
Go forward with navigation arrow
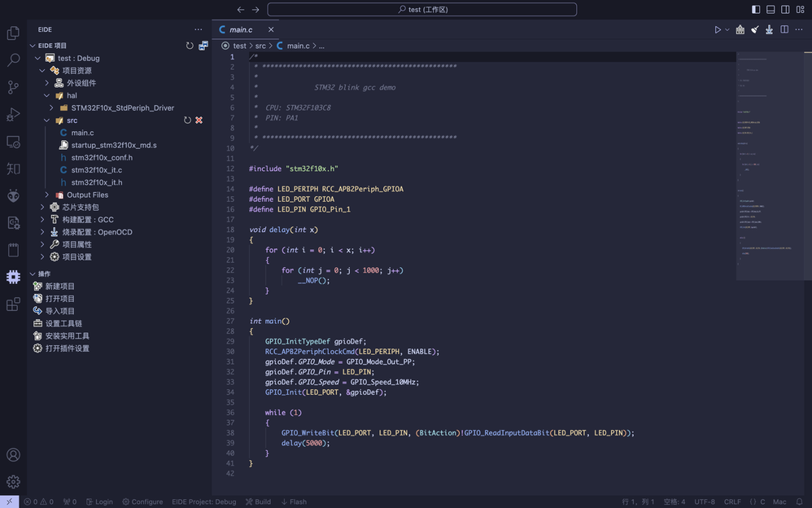click(x=255, y=9)
